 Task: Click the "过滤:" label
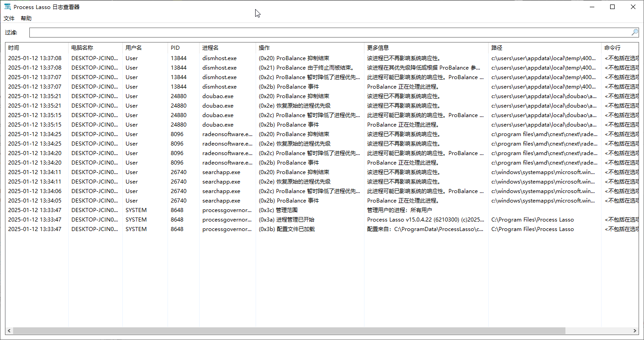[11, 33]
